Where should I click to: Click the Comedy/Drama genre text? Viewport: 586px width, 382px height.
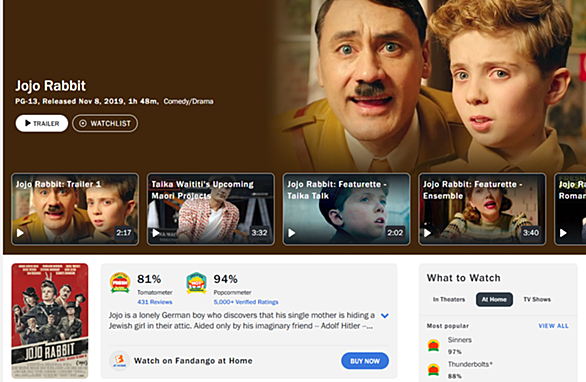(x=188, y=101)
